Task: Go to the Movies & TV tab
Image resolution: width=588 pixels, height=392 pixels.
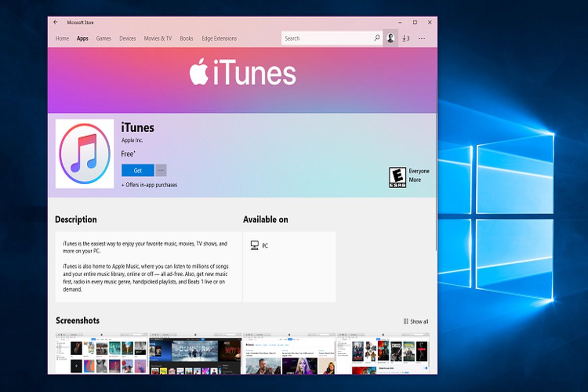Action: coord(158,38)
